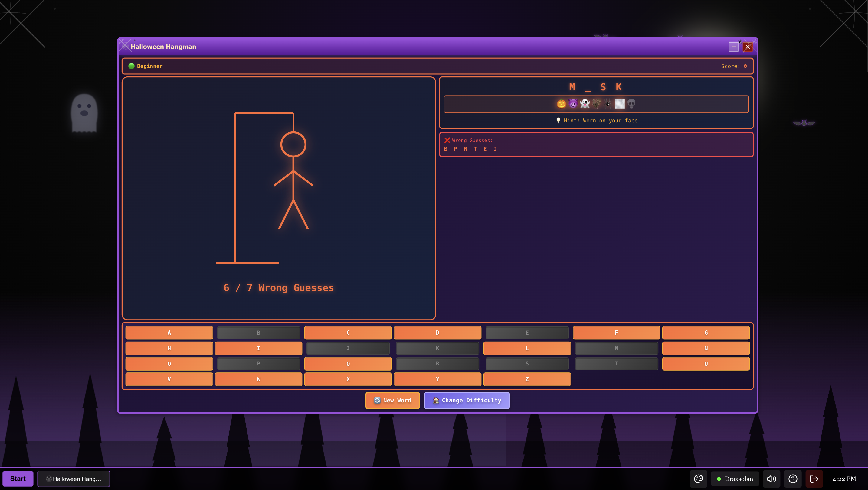This screenshot has width=868, height=490.
Task: Click the ghost emoji life indicator
Action: pos(585,103)
